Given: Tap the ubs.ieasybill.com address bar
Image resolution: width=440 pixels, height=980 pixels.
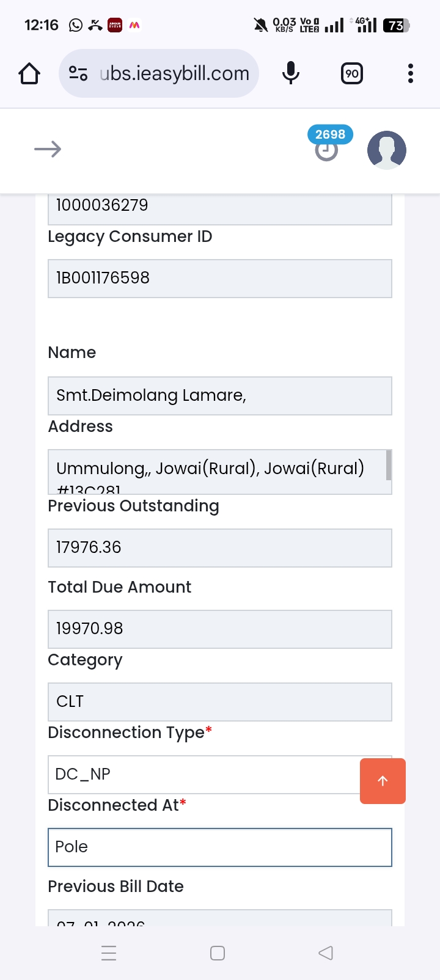Looking at the screenshot, I should 174,74.
